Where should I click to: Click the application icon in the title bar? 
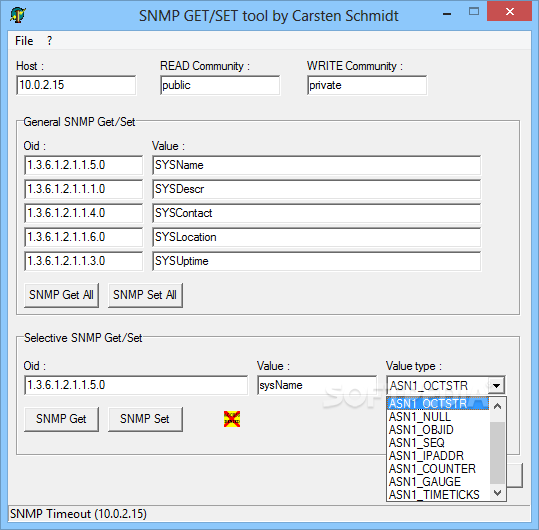(18, 15)
